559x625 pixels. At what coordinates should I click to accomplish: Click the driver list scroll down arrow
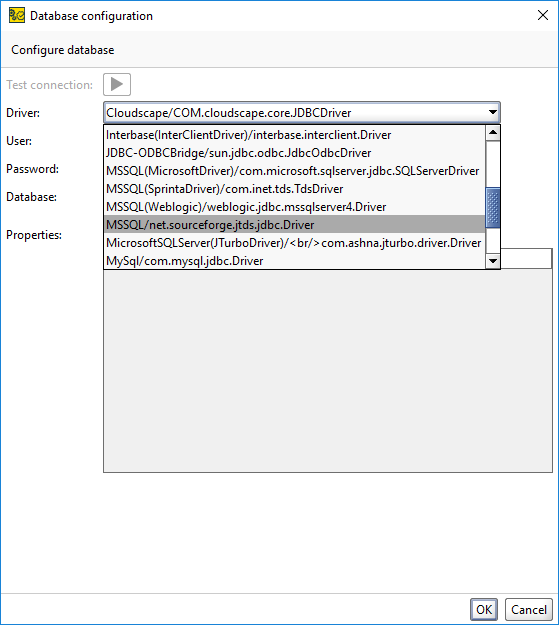pyautogui.click(x=493, y=261)
